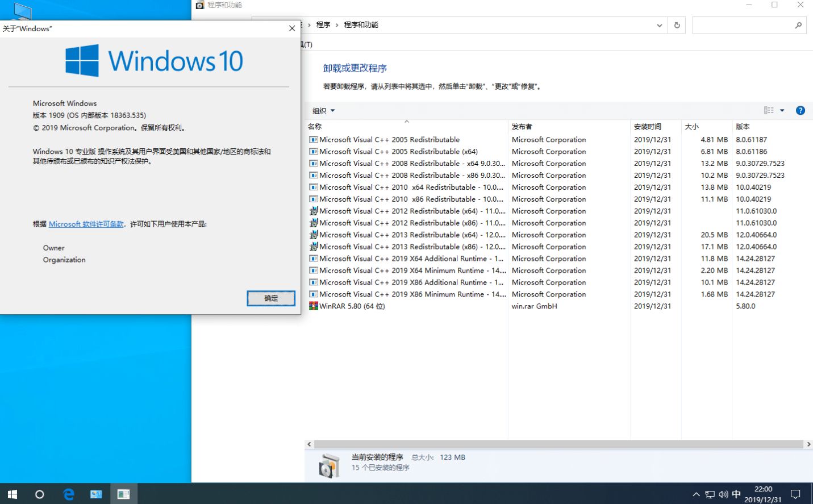The height and width of the screenshot is (504, 813).
Task: Click the network icon in system tray
Action: (x=710, y=494)
